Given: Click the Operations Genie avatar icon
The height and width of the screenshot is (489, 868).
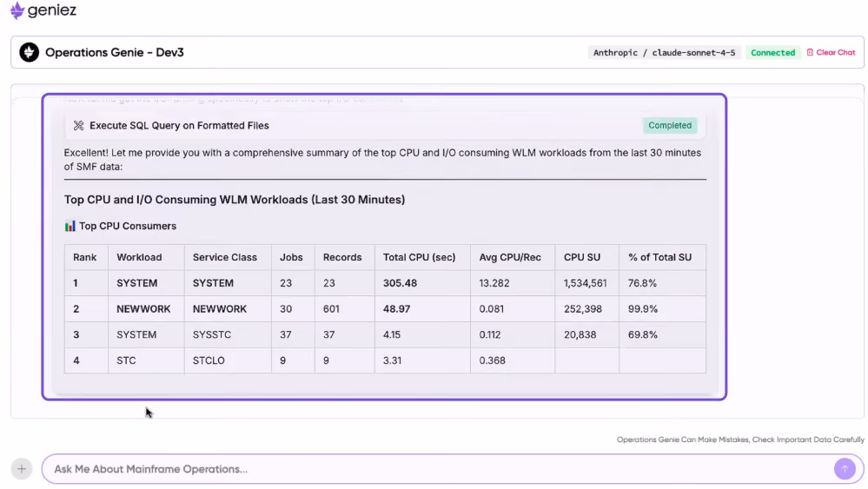Looking at the screenshot, I should point(30,53).
